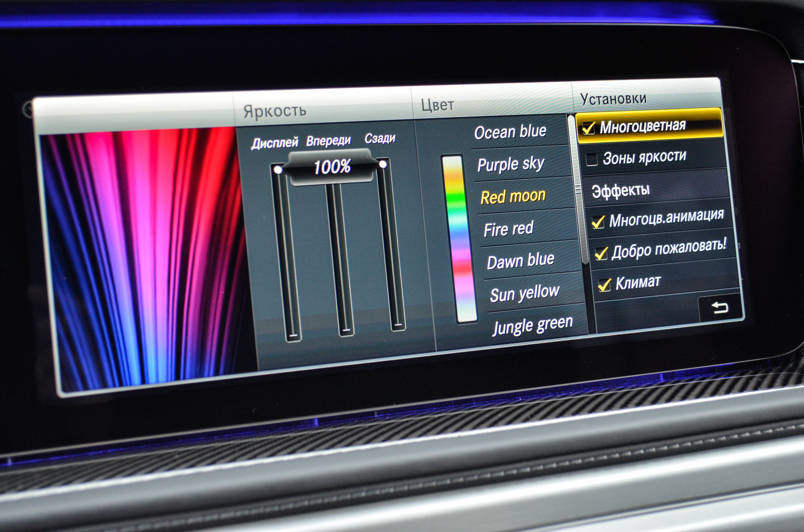Toggle the Климат effect checkbox
The image size is (804, 532).
tap(604, 284)
